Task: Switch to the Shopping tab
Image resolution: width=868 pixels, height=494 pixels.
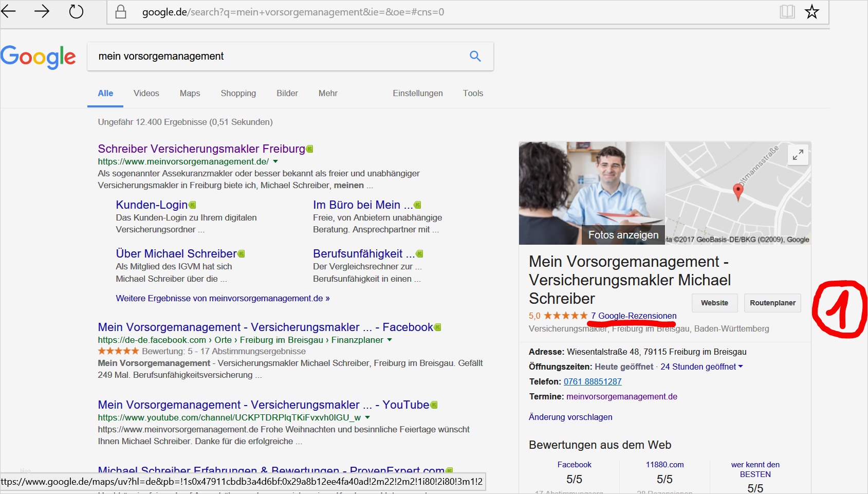Action: click(238, 93)
